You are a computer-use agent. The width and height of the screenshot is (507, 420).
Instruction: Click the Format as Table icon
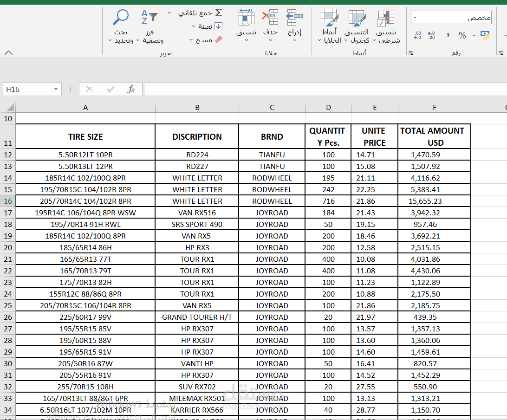point(357,18)
